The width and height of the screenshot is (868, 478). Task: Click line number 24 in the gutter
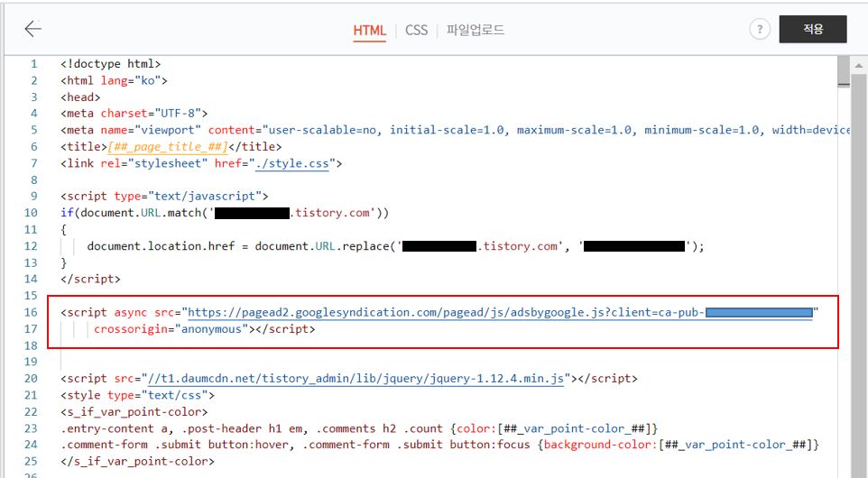pyautogui.click(x=31, y=445)
